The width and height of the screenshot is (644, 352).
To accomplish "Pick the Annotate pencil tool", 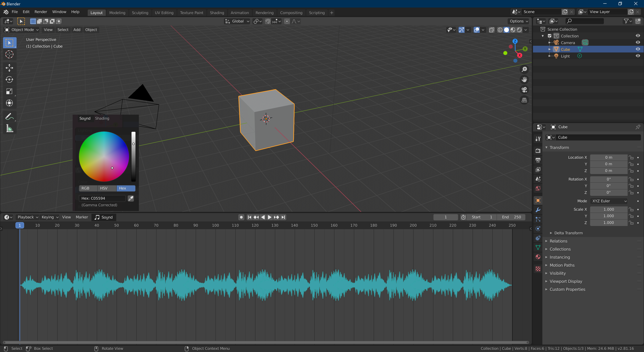I will click(x=10, y=116).
